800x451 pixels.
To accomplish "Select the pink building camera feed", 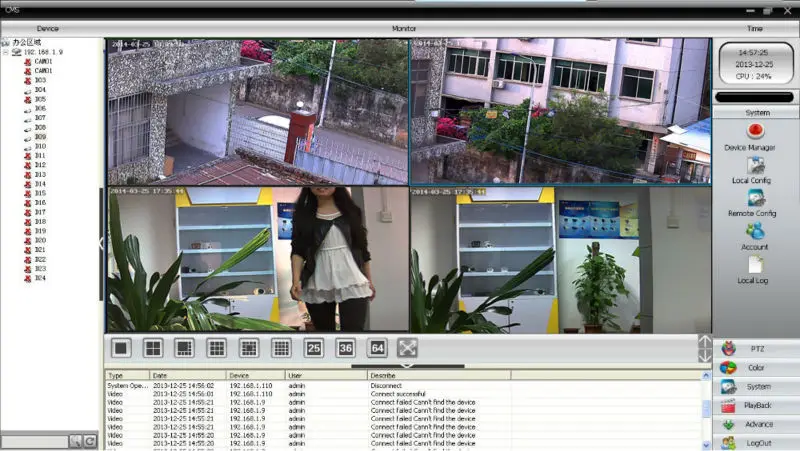I will (560, 111).
